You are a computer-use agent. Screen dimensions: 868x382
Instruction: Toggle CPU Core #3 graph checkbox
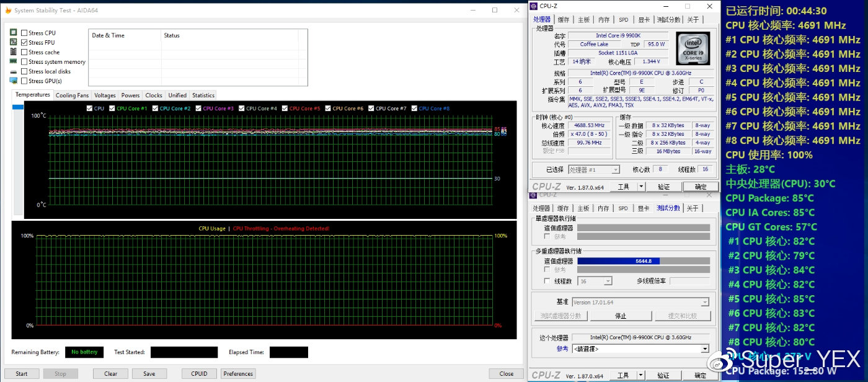[x=198, y=109]
